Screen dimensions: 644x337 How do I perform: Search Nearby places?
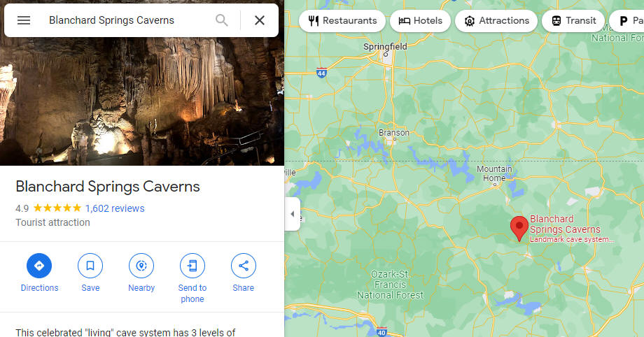(141, 273)
